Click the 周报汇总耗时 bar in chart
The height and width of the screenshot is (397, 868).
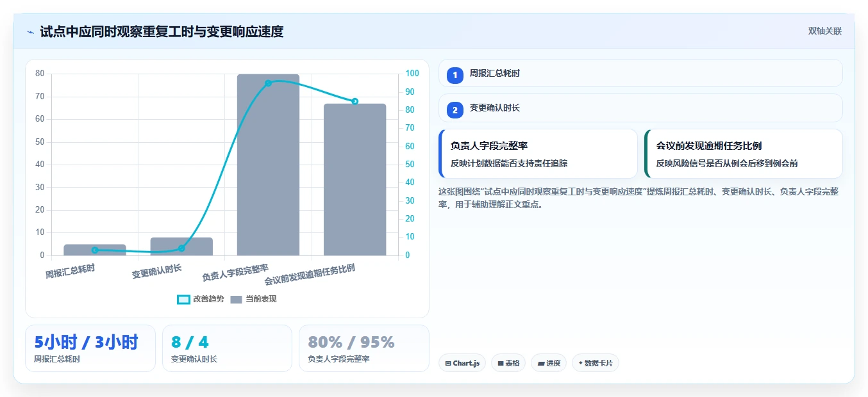click(95, 250)
